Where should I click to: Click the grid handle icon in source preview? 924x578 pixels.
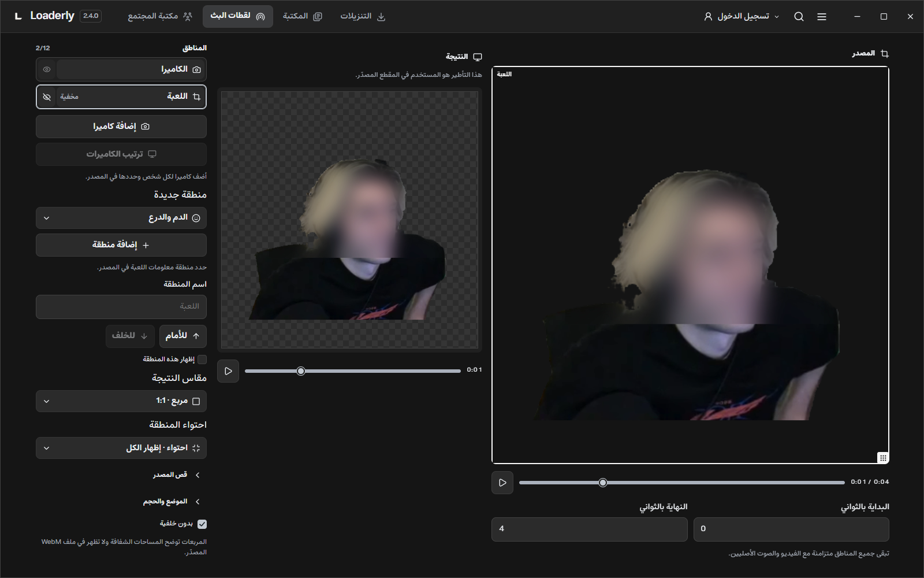pos(882,458)
